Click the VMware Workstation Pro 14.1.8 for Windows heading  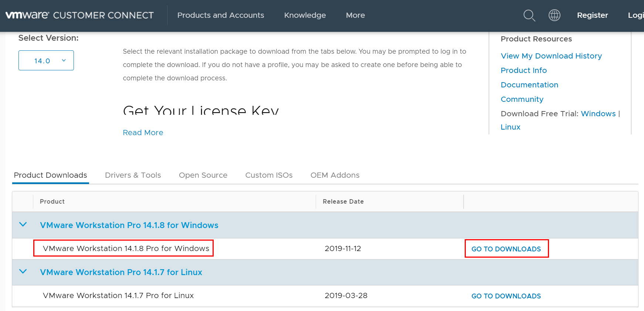pyautogui.click(x=129, y=225)
